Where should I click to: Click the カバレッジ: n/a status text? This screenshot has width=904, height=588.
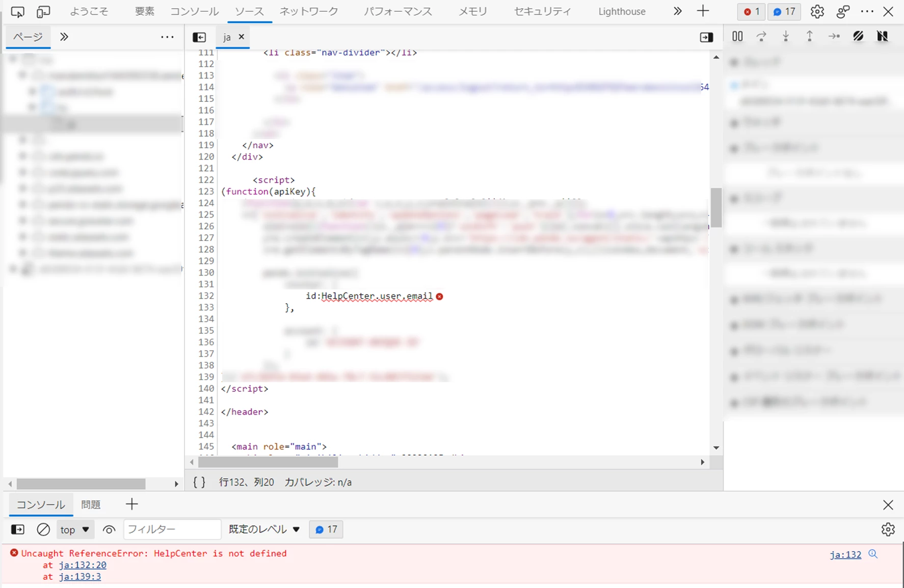click(318, 482)
